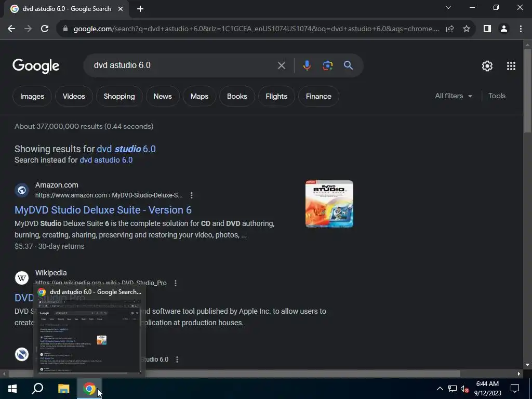Open the Windows Start menu
The image size is (532, 399).
pyautogui.click(x=12, y=389)
